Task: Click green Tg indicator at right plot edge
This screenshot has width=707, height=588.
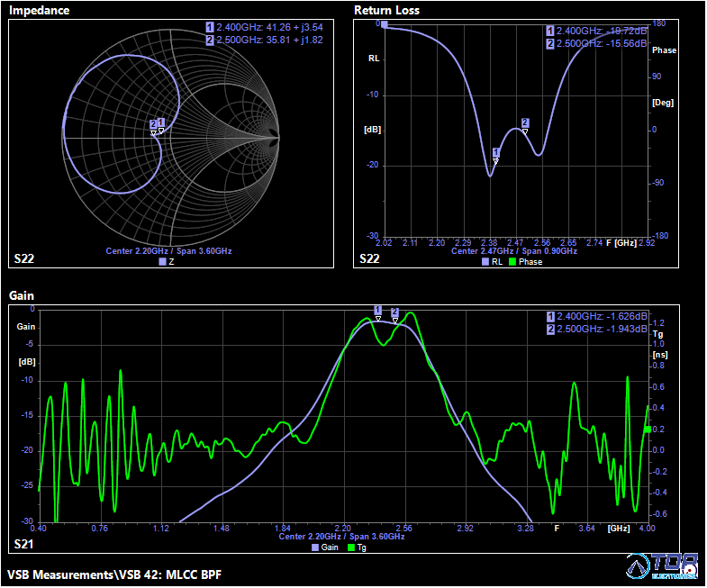Action: click(x=648, y=430)
